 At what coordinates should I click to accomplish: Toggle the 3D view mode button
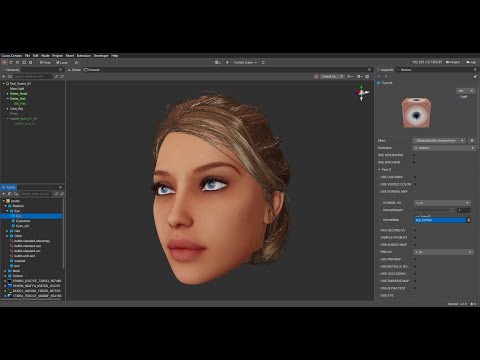[x=76, y=62]
